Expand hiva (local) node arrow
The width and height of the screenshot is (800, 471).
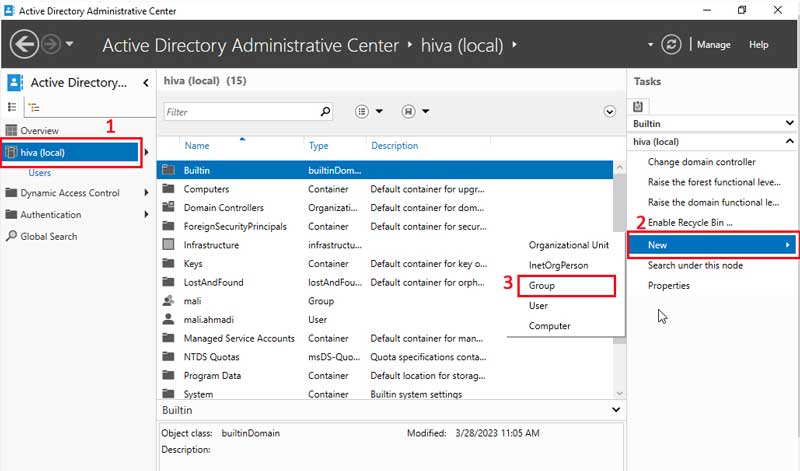tap(146, 152)
